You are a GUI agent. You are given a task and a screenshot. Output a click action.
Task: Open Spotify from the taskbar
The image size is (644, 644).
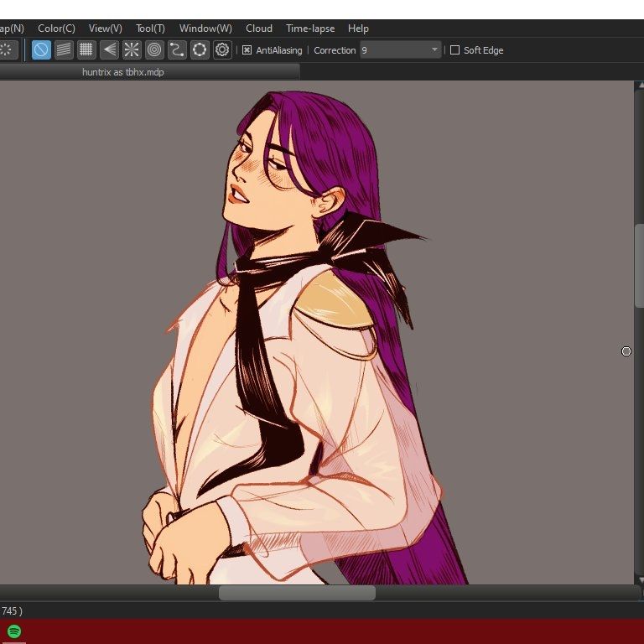point(14,631)
